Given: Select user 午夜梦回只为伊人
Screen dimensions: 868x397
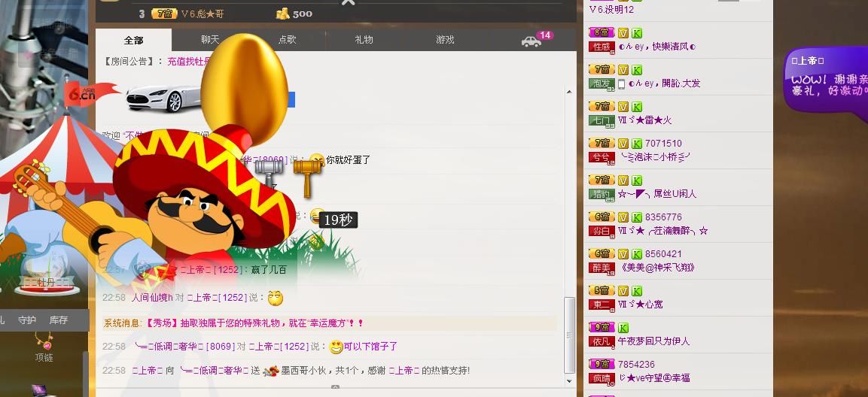Looking at the screenshot, I should click(x=653, y=341).
